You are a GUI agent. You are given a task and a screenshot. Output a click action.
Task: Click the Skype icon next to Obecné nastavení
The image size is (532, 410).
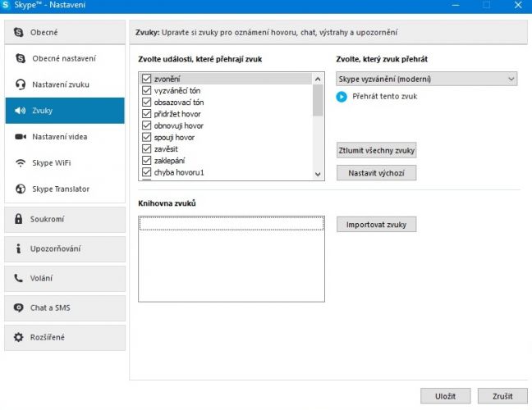(x=21, y=58)
